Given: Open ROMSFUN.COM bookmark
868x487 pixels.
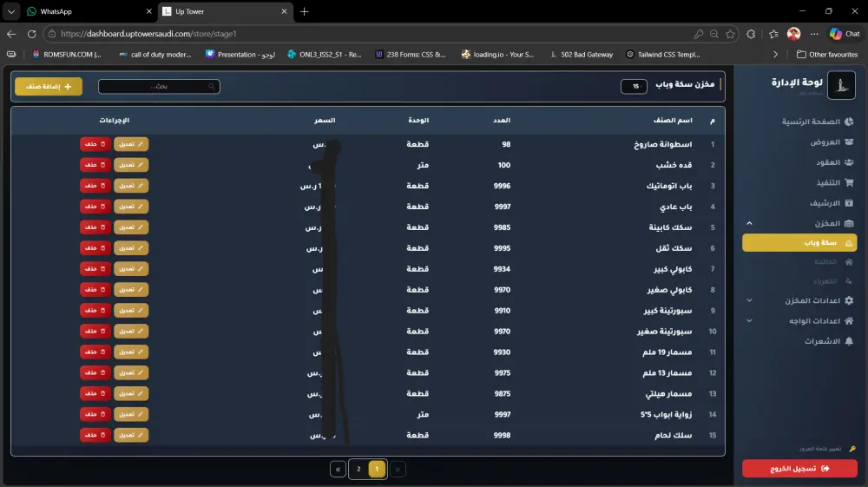Looking at the screenshot, I should pos(67,54).
